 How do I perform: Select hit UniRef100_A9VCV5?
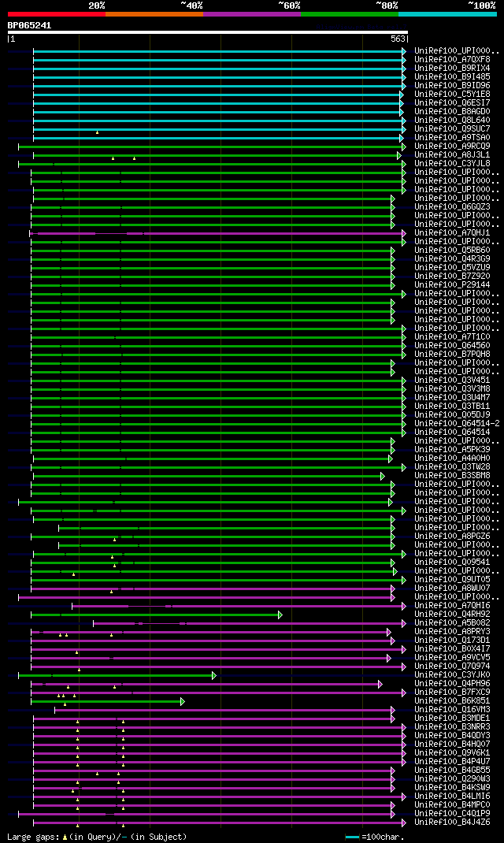point(452,658)
